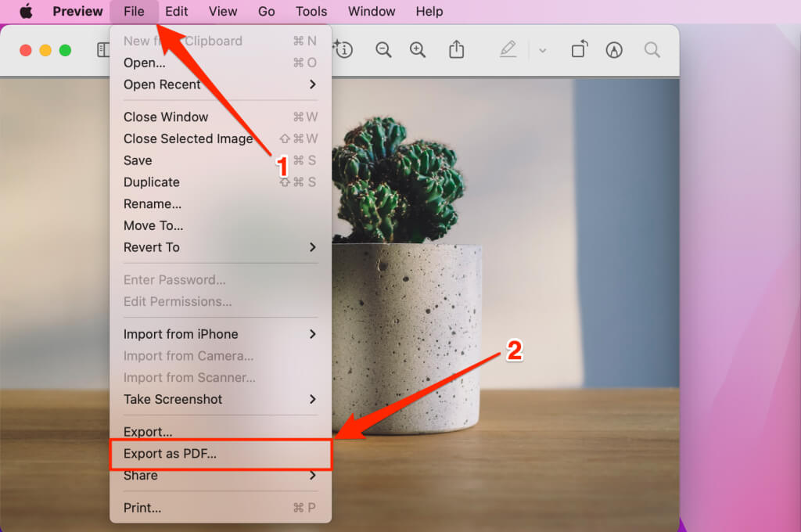Click the zoom in magnifier icon
Image resolution: width=801 pixels, height=532 pixels.
click(418, 50)
